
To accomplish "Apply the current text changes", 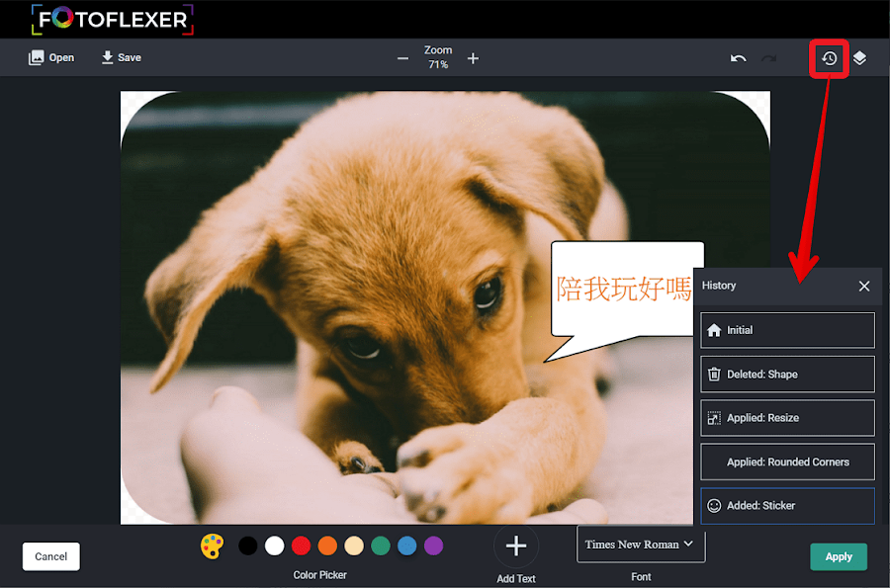I will click(838, 556).
